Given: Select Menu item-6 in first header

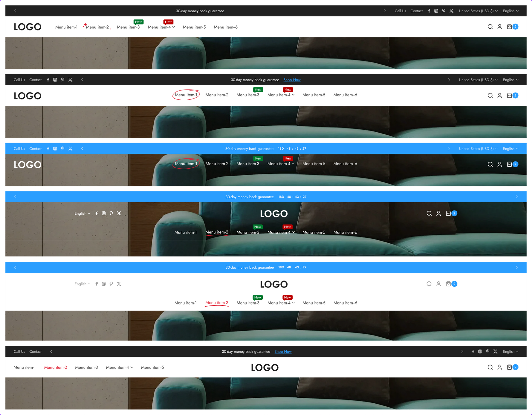Looking at the screenshot, I should pyautogui.click(x=226, y=27).
